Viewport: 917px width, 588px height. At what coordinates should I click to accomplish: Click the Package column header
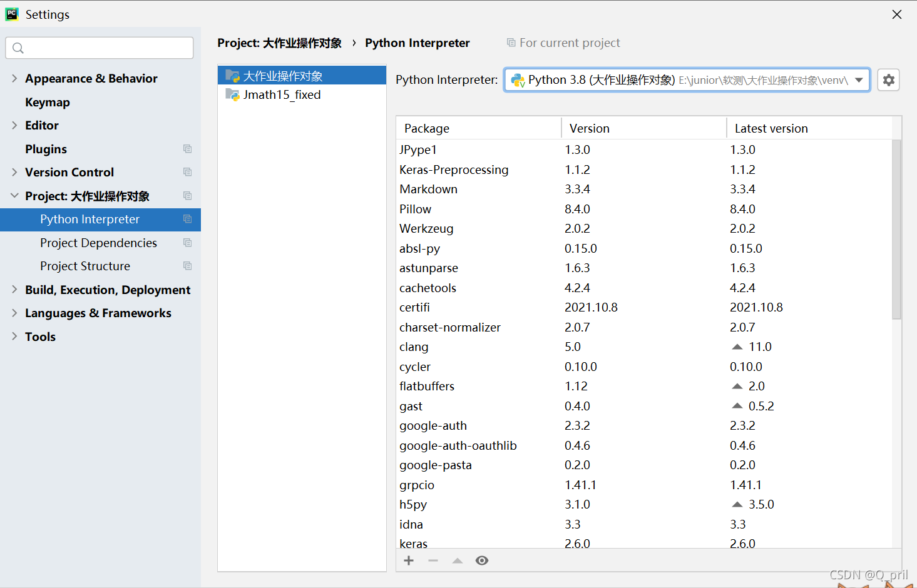pos(479,128)
